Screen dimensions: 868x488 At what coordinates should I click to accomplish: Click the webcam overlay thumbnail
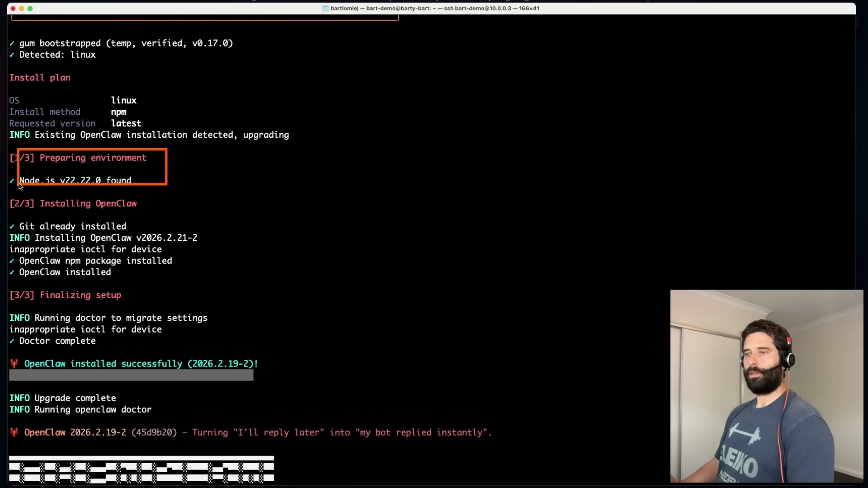tap(767, 386)
